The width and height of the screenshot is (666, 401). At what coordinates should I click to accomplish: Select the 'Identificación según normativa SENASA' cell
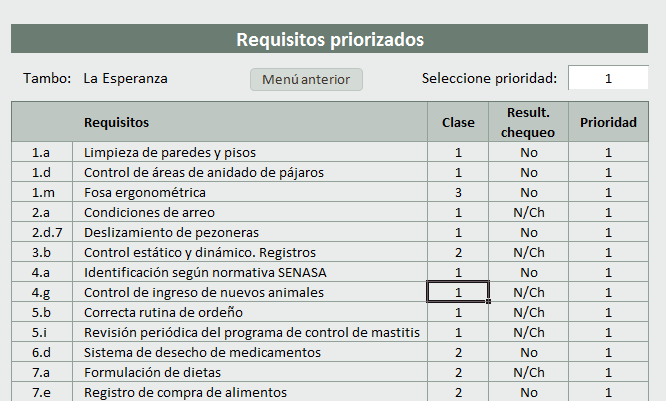(x=205, y=272)
